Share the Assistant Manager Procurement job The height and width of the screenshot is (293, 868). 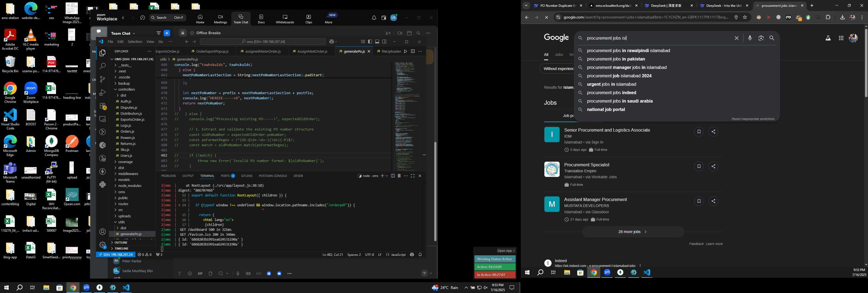click(713, 201)
